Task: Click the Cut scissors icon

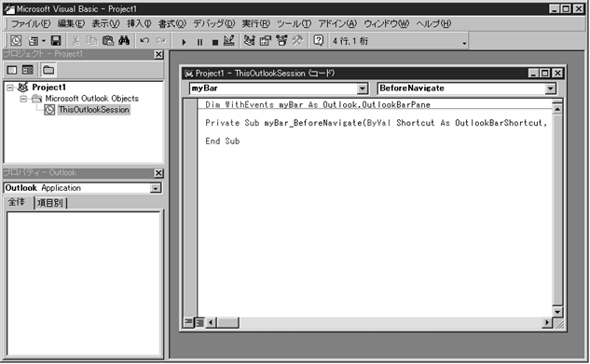Action: tap(75, 41)
